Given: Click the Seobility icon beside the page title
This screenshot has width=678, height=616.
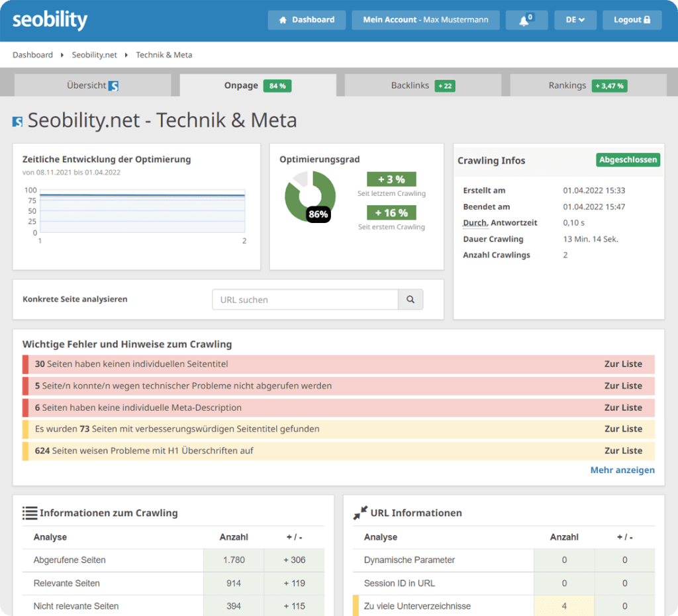Looking at the screenshot, I should 18,120.
